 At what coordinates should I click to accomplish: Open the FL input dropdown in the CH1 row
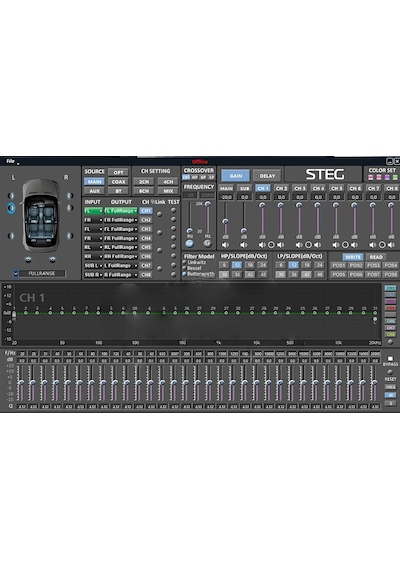[x=93, y=210]
